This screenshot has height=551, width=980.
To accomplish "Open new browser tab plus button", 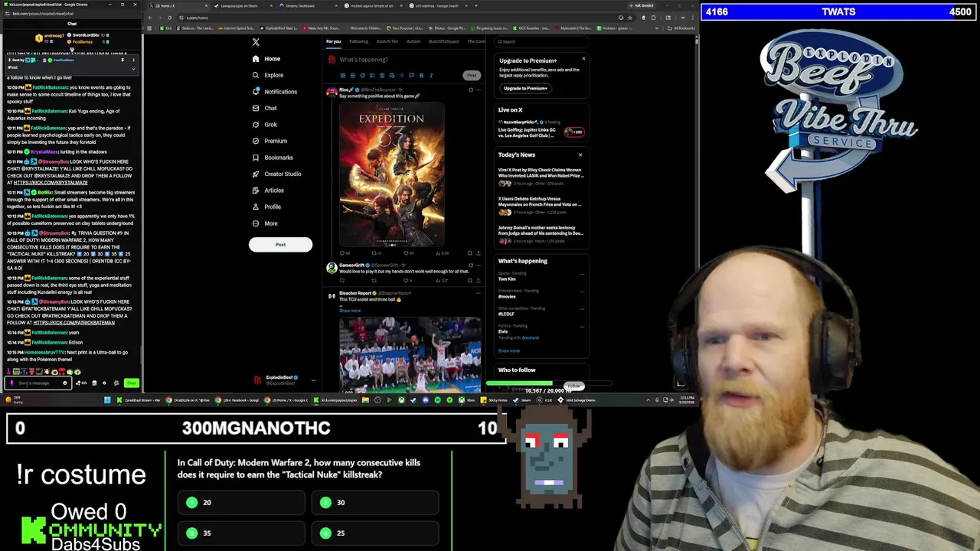I will (x=476, y=6).
